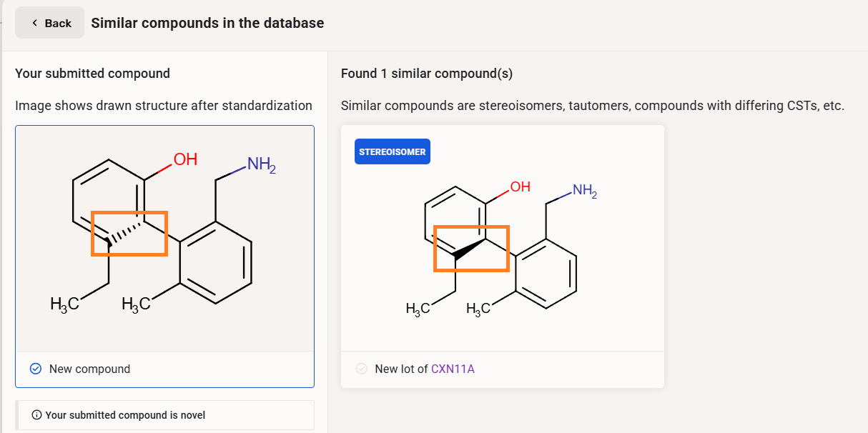Click the "New lot of" label text
This screenshot has width=868, height=433.
tap(401, 369)
